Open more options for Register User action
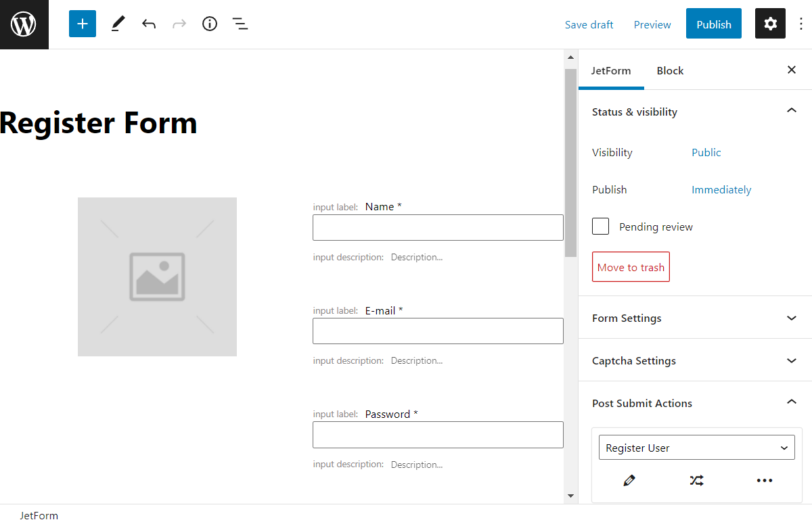 [x=764, y=480]
